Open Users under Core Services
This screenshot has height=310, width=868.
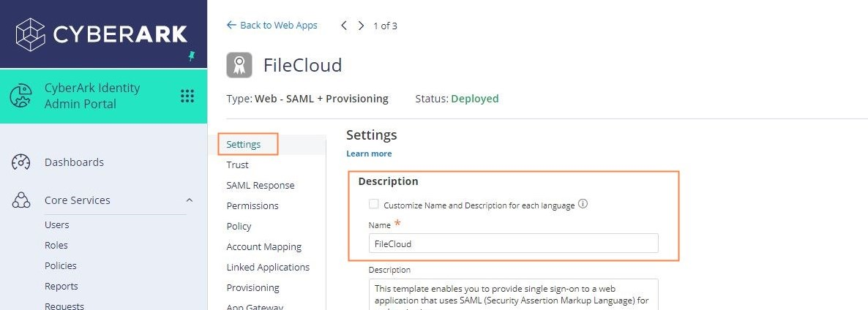click(57, 225)
